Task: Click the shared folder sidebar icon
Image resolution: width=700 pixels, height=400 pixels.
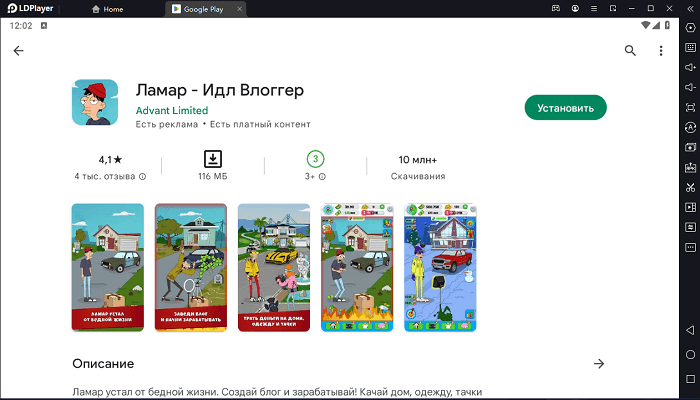Action: point(690,228)
